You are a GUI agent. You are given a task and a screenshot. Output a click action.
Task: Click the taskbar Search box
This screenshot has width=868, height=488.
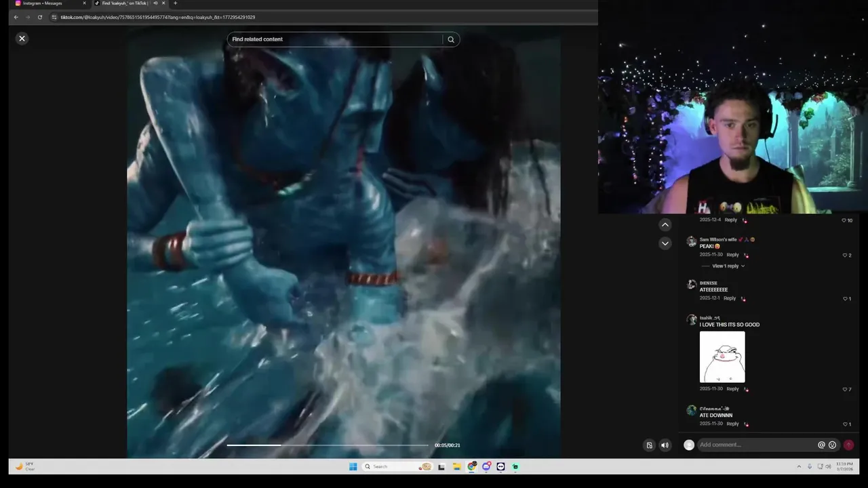pos(399,467)
